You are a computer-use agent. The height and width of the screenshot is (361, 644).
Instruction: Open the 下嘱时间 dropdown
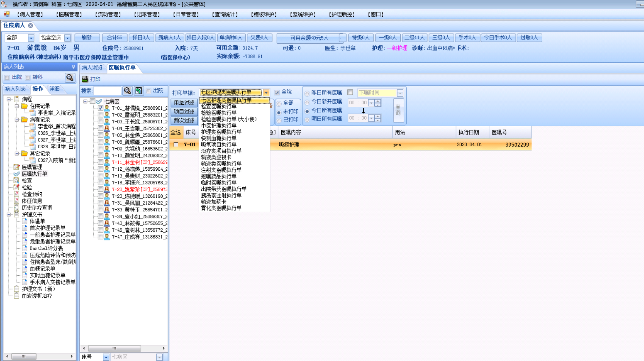pyautogui.click(x=400, y=93)
